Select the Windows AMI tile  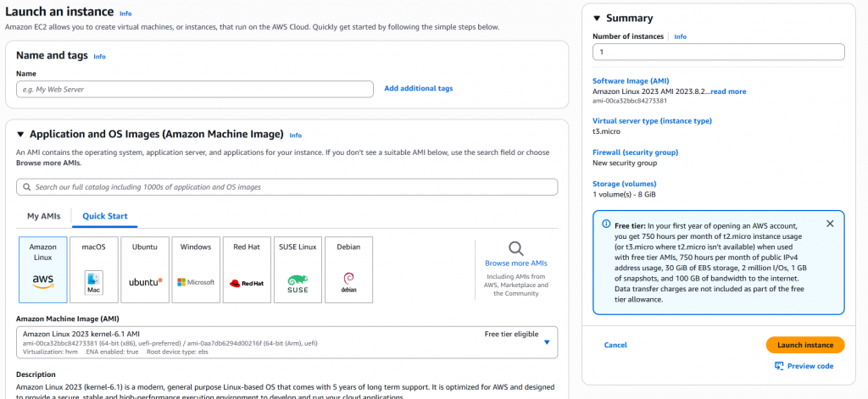196,269
